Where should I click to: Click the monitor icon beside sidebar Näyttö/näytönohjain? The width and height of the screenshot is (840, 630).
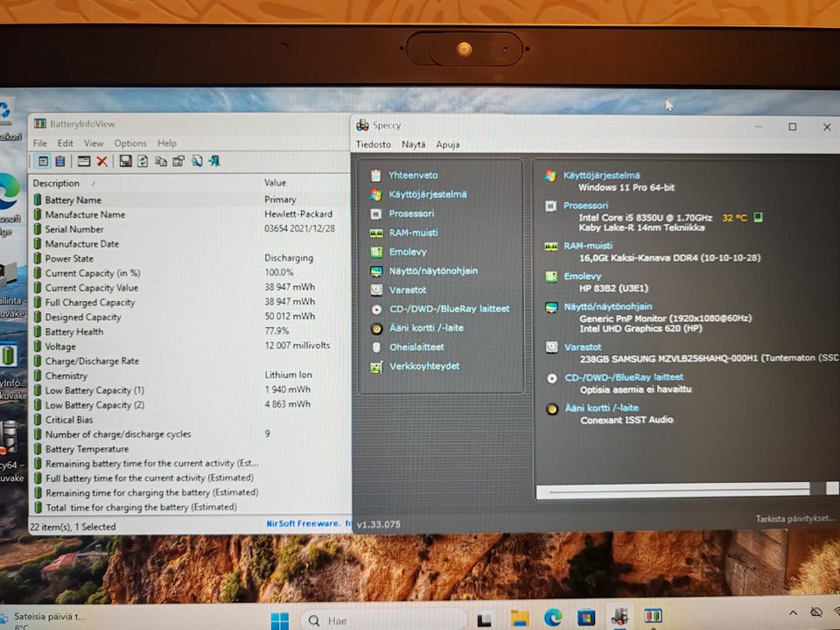click(x=376, y=271)
